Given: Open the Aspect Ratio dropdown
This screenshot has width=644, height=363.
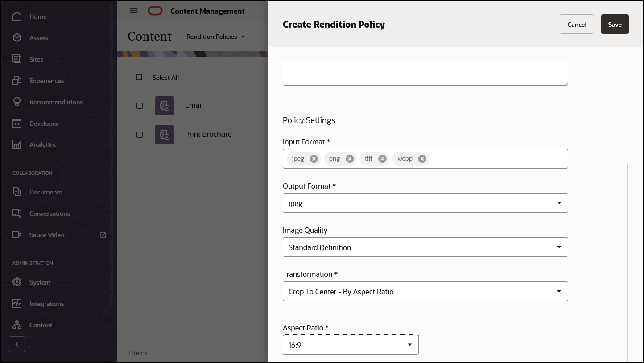Looking at the screenshot, I should tap(351, 345).
